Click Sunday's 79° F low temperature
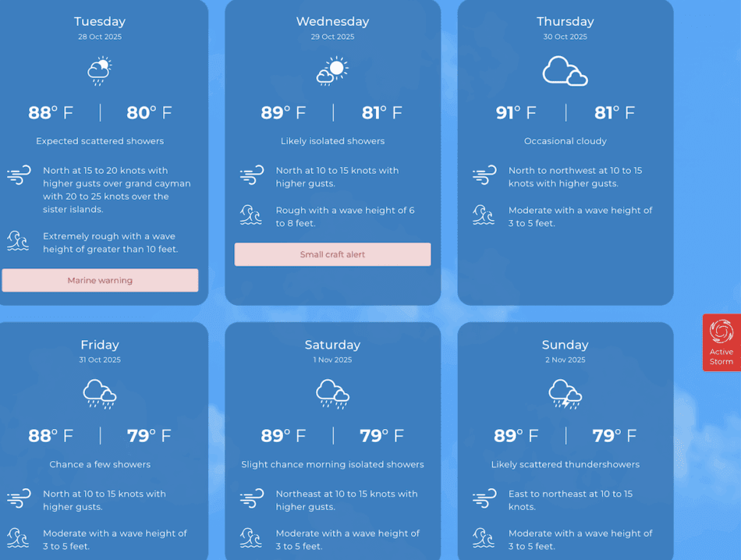The height and width of the screenshot is (560, 741). coord(615,436)
